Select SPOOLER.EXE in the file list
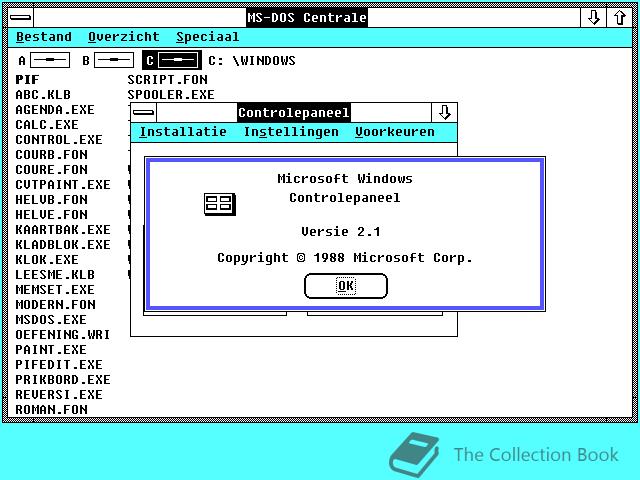 pos(171,95)
